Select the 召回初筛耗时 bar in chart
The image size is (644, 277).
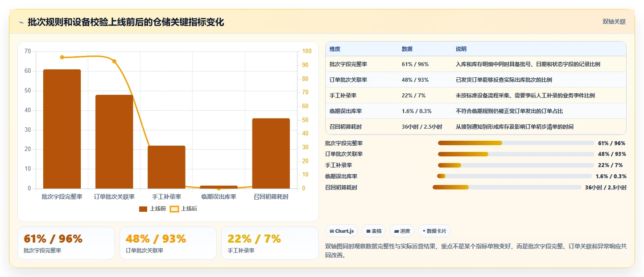pyautogui.click(x=271, y=153)
